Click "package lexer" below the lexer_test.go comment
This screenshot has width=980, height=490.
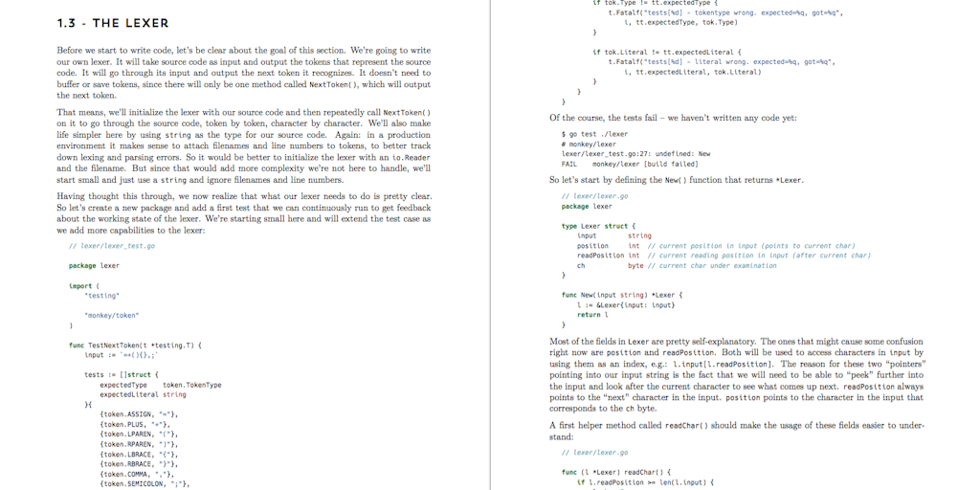click(x=94, y=266)
